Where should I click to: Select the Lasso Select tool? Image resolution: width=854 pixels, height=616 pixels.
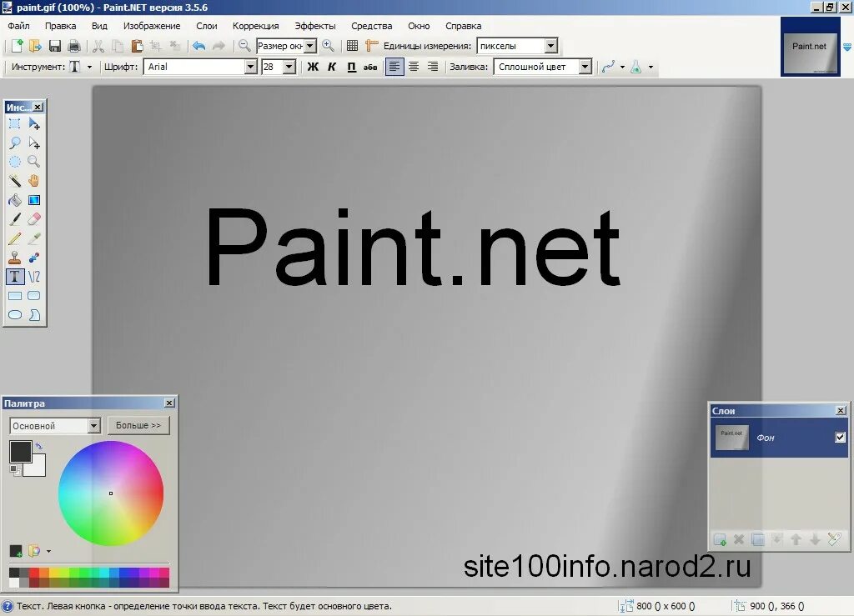click(15, 143)
